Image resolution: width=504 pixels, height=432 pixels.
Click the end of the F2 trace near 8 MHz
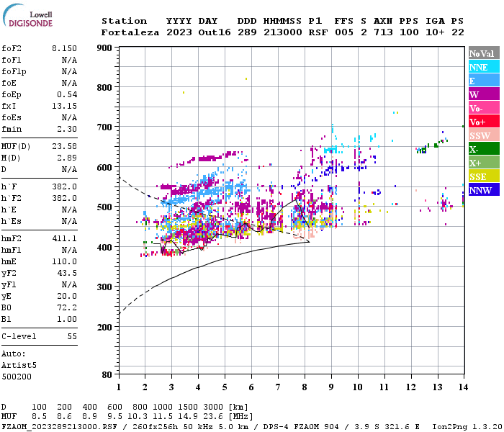pos(309,228)
